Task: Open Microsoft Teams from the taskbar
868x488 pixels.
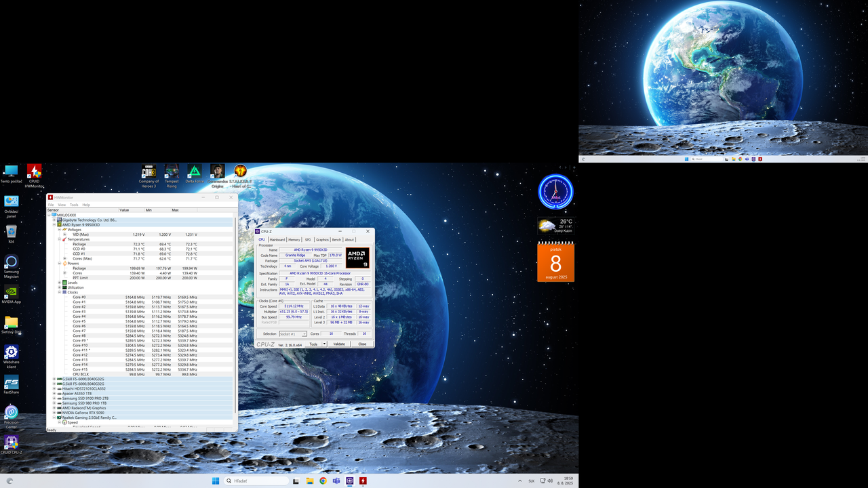Action: [336, 481]
